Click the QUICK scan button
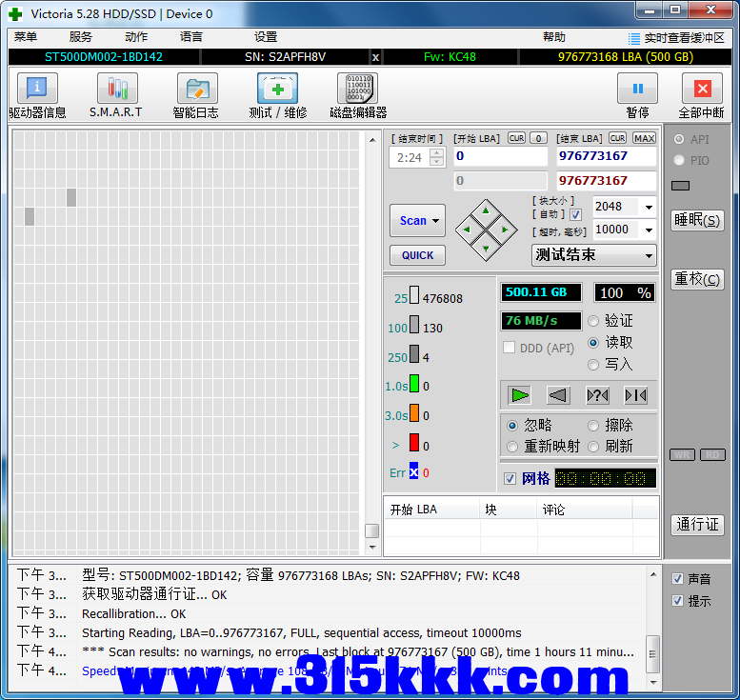Image resolution: width=740 pixels, height=700 pixels. coord(418,255)
